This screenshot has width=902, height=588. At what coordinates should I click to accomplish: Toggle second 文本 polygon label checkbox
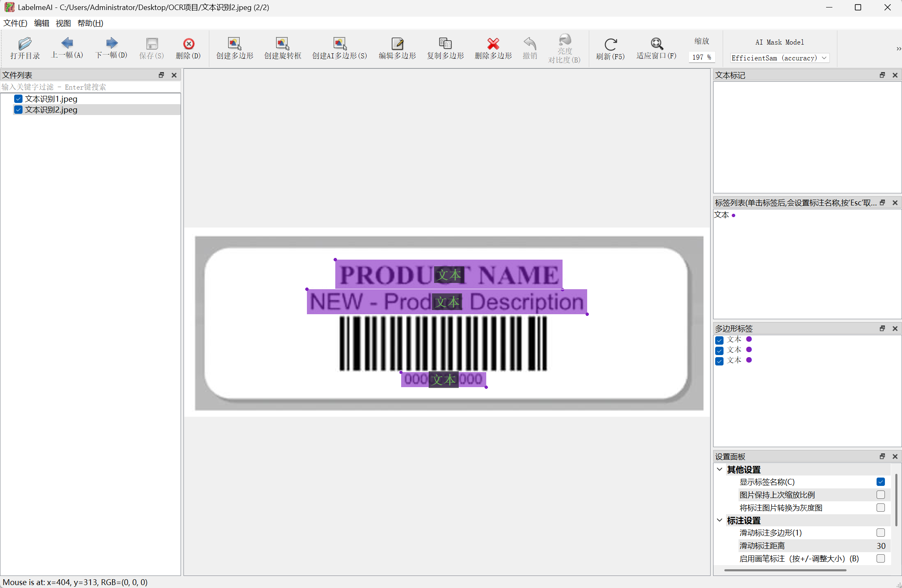coord(719,350)
